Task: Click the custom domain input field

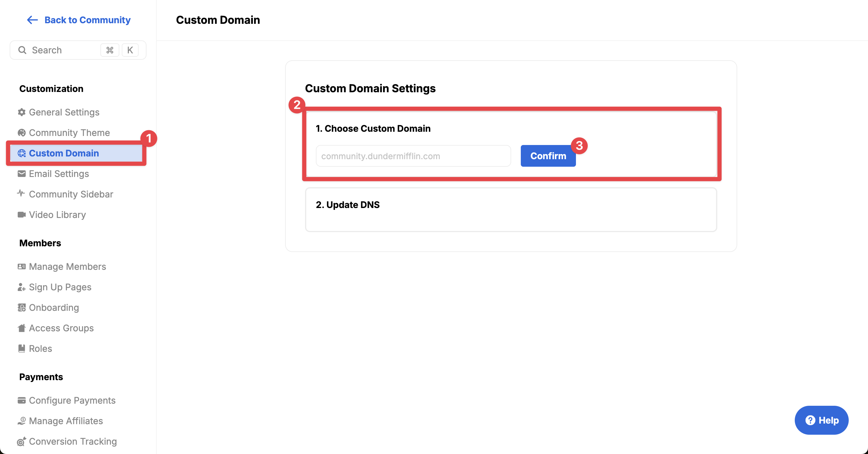Action: tap(413, 156)
